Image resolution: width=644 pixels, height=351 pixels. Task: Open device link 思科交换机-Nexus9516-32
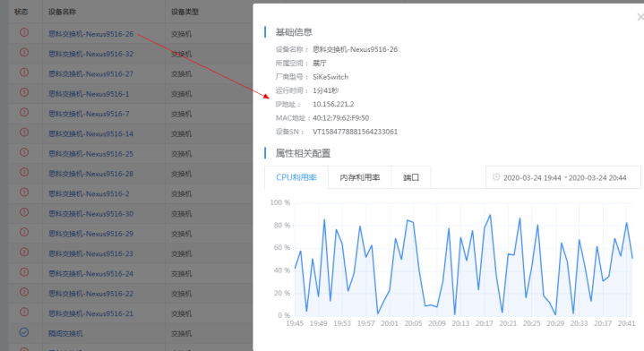coord(90,54)
